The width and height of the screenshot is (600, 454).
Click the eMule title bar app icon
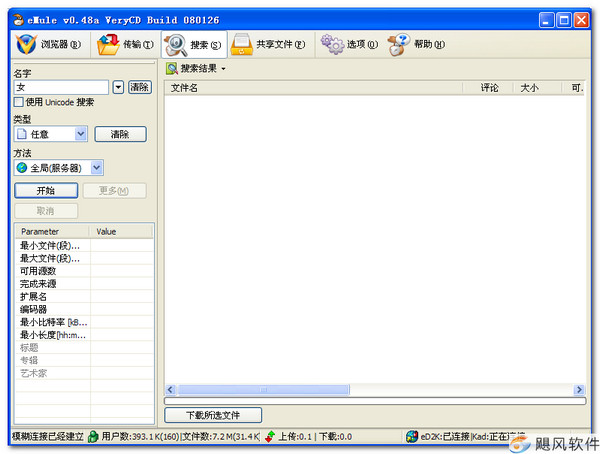18,20
